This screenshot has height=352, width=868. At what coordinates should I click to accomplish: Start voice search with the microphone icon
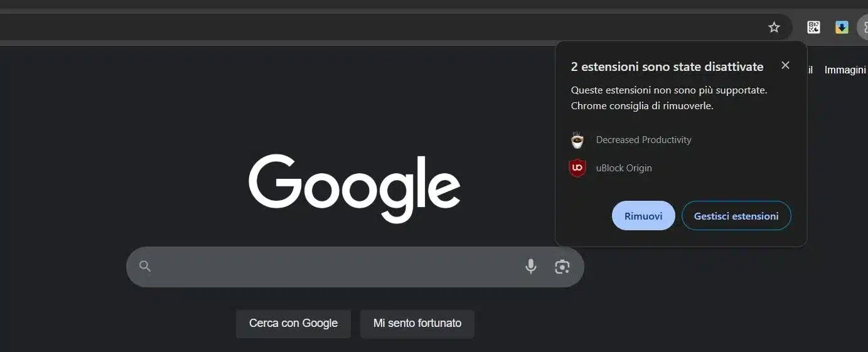click(x=531, y=267)
